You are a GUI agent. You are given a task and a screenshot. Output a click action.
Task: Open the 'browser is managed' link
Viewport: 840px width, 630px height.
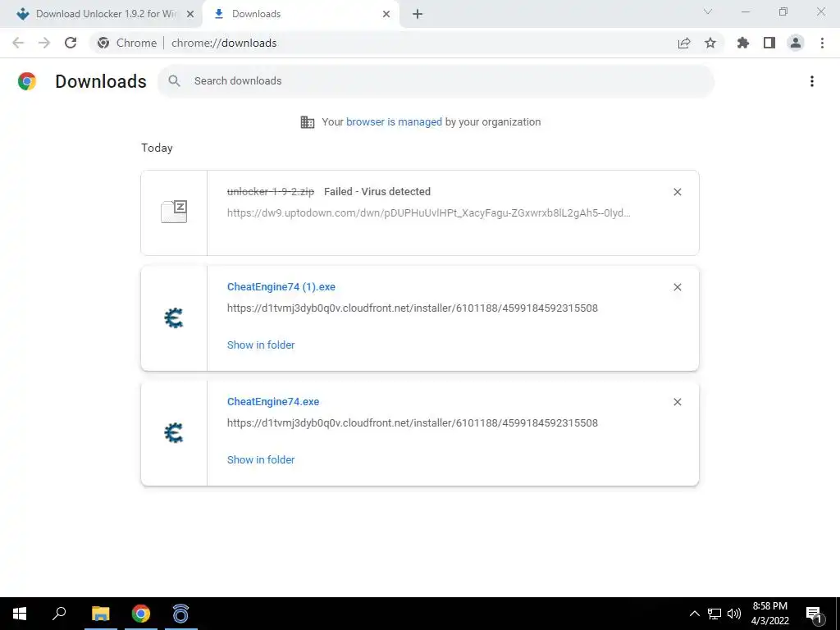pos(394,122)
